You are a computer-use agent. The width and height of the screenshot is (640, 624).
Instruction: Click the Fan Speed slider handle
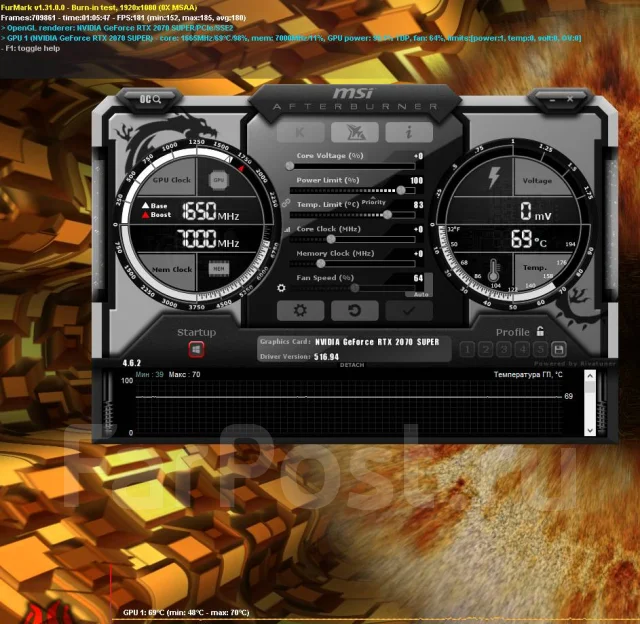pyautogui.click(x=354, y=288)
